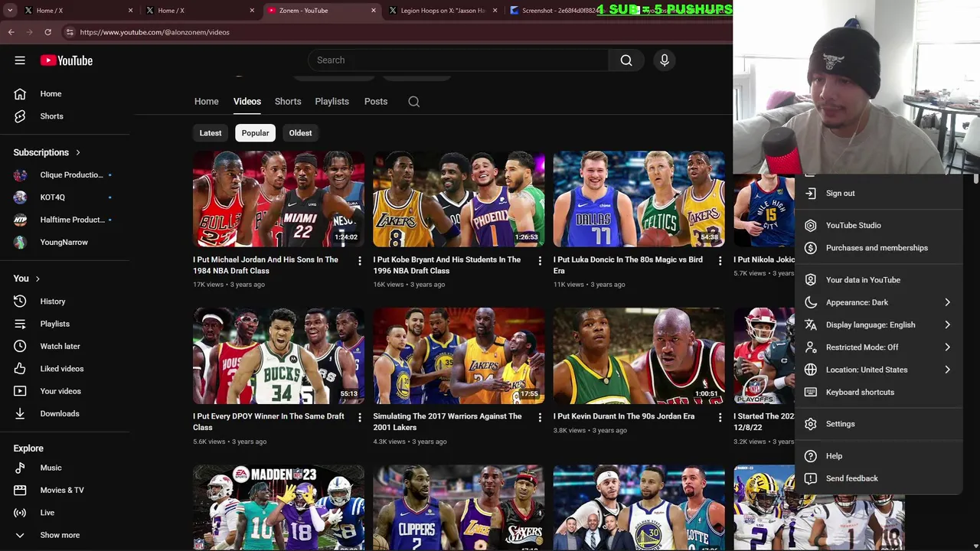
Task: Expand the Subscriptions section
Action: pyautogui.click(x=47, y=152)
